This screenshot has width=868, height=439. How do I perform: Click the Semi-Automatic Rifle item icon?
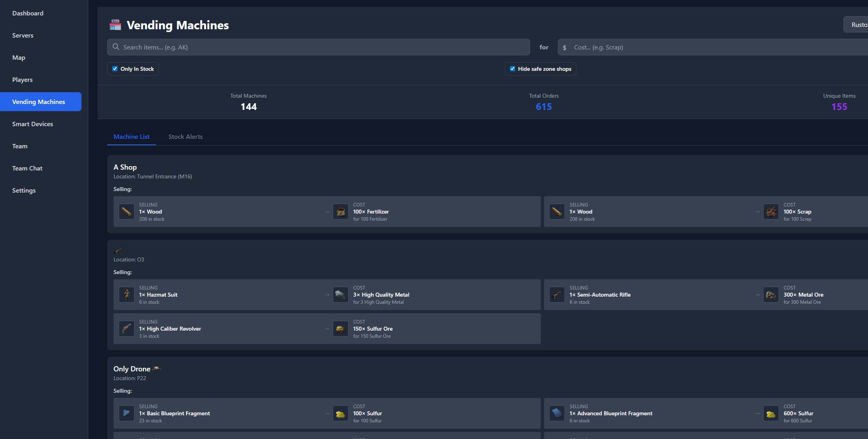557,295
